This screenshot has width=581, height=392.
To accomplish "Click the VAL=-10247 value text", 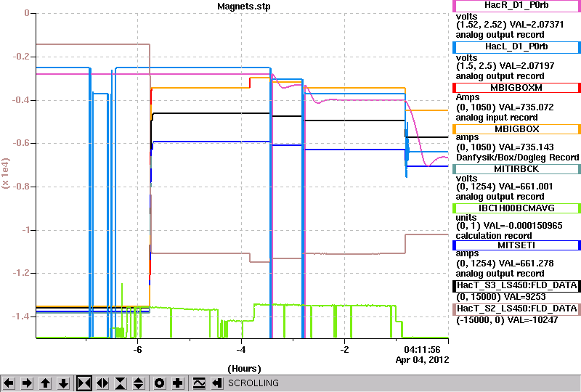I will point(532,320).
